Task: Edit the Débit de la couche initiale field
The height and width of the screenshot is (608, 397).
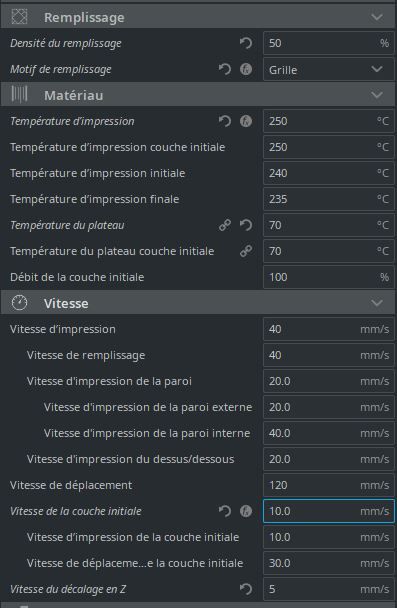Action: click(x=329, y=277)
